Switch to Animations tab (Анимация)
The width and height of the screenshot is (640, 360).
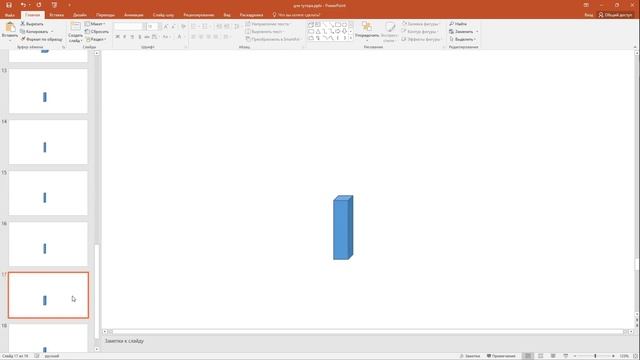point(133,15)
